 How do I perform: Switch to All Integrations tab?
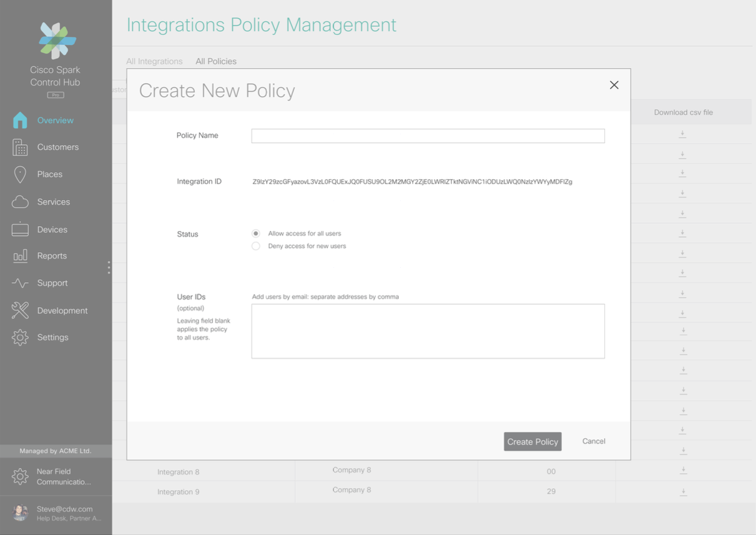coord(154,61)
